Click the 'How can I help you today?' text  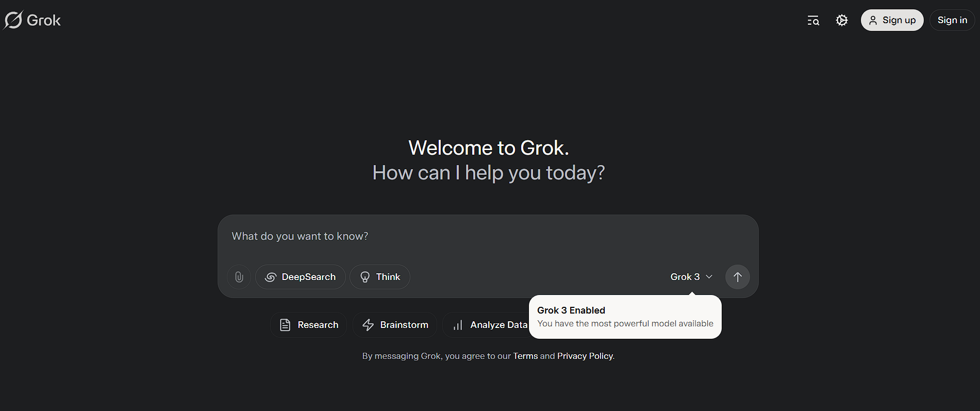tap(489, 173)
